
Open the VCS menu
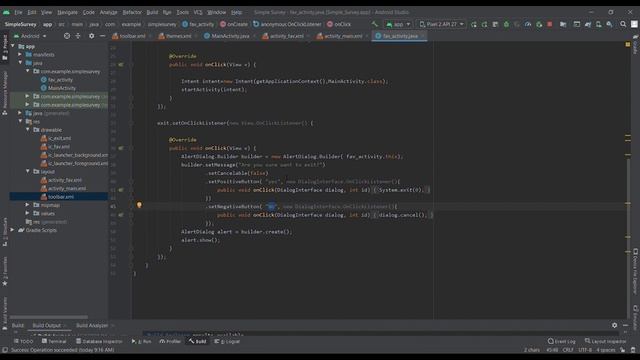coord(198,12)
